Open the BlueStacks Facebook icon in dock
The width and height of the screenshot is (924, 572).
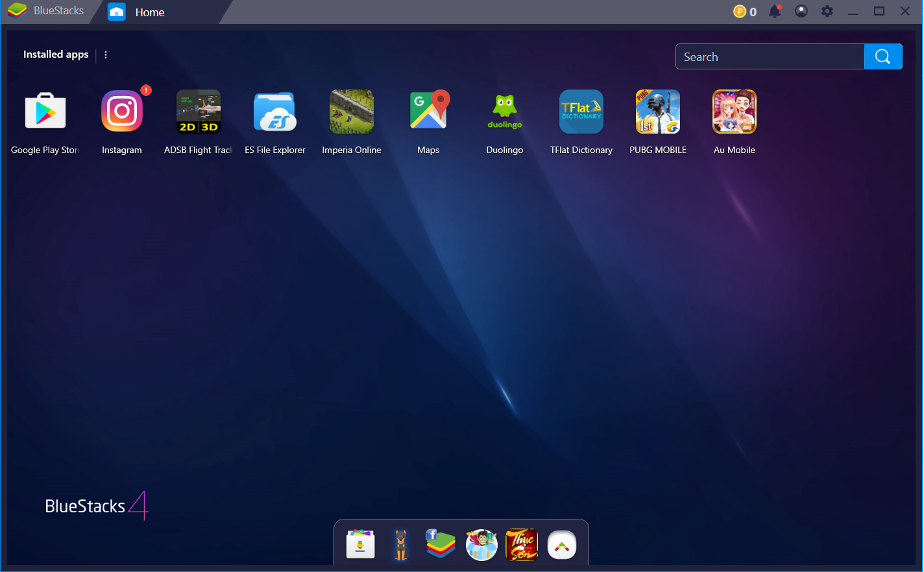[x=441, y=544]
